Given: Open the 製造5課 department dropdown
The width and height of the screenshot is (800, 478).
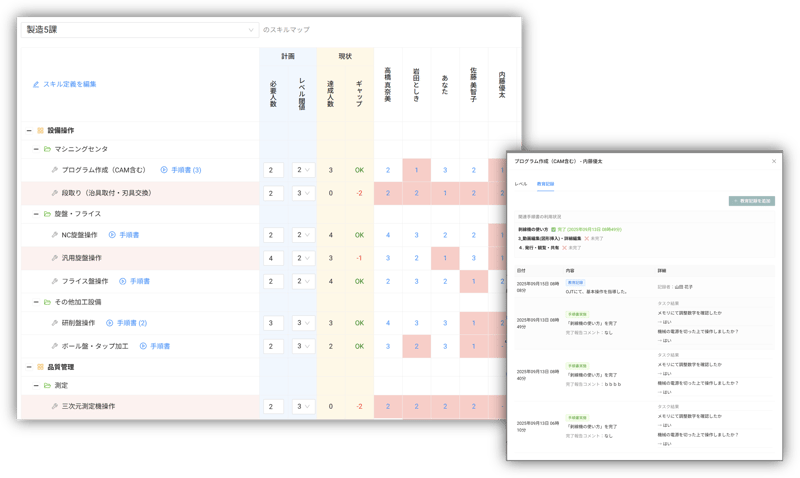Looking at the screenshot, I should click(139, 30).
